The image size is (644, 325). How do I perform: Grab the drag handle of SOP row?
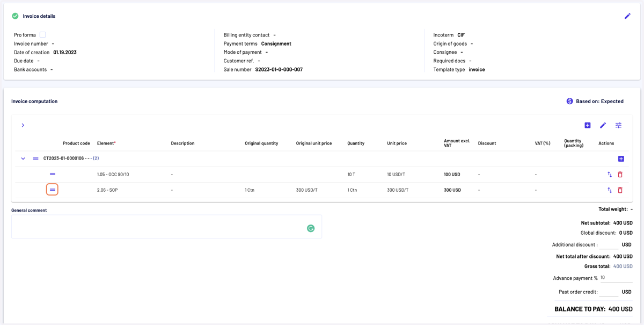52,190
